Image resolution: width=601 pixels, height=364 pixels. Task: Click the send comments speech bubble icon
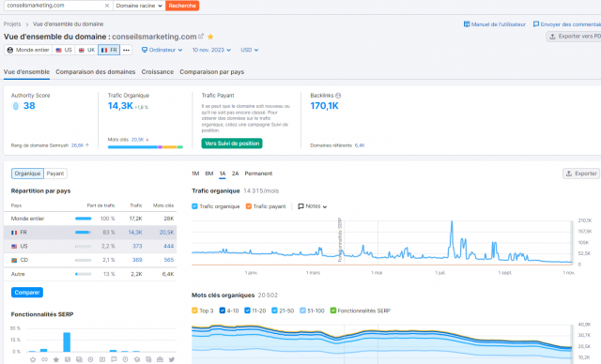click(x=536, y=24)
